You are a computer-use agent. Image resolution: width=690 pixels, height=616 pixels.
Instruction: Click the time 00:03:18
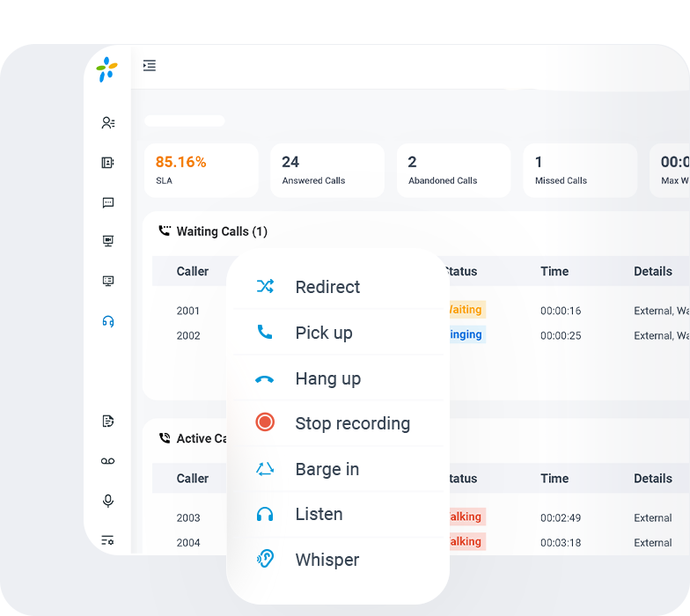pyautogui.click(x=561, y=543)
